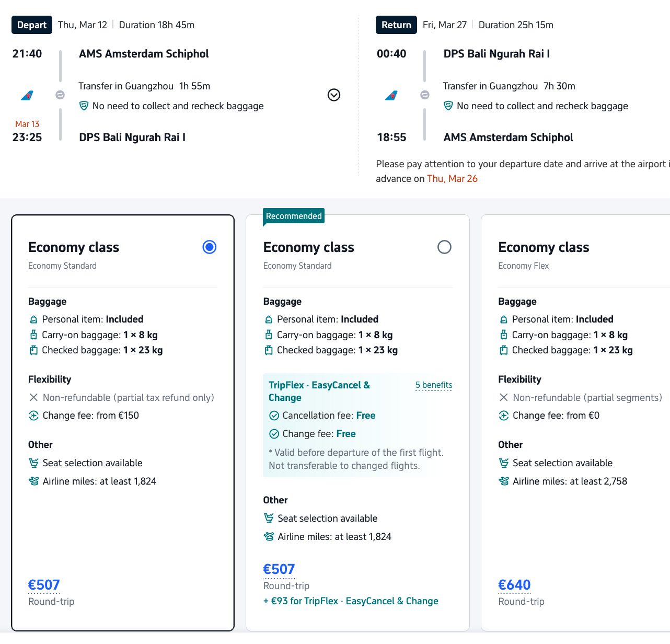Click the change fee icon in first fare card
The image size is (670, 644).
[34, 416]
